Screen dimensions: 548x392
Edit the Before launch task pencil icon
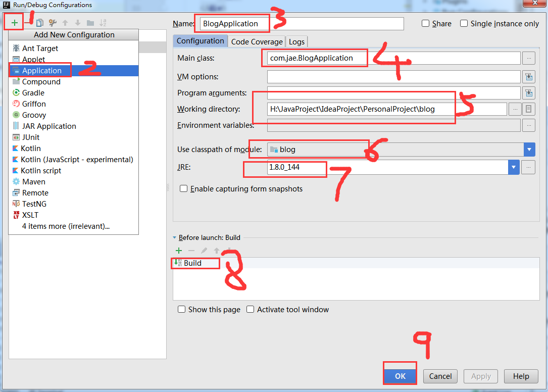[x=204, y=251]
